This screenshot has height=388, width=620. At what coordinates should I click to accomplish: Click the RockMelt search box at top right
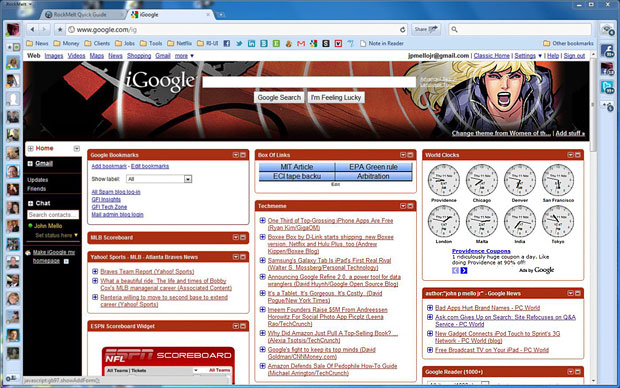click(x=520, y=29)
